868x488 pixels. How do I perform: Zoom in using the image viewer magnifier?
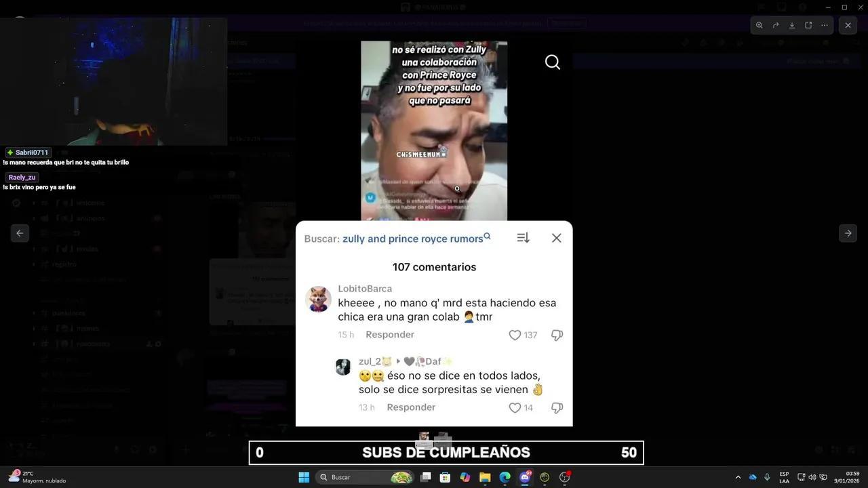[x=759, y=25]
